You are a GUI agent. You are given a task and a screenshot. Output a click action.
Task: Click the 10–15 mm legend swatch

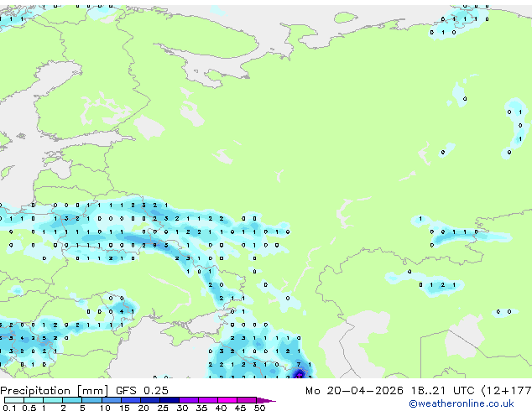pyautogui.click(x=111, y=400)
